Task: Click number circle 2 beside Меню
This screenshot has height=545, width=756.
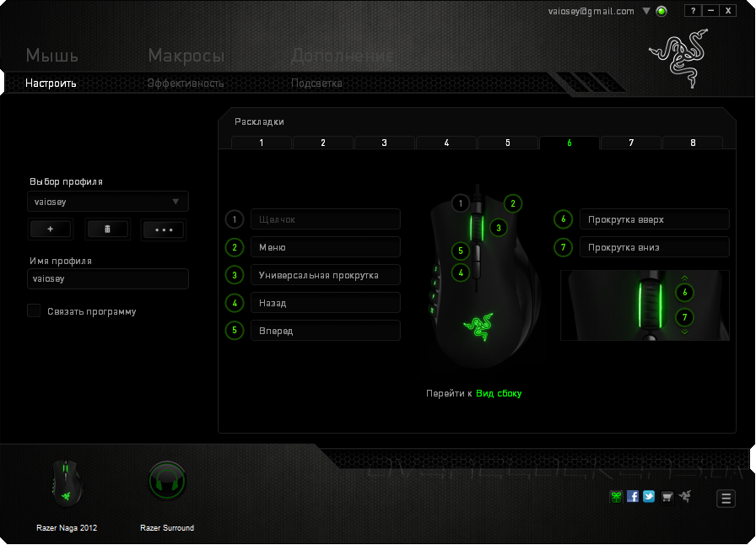Action: point(235,247)
